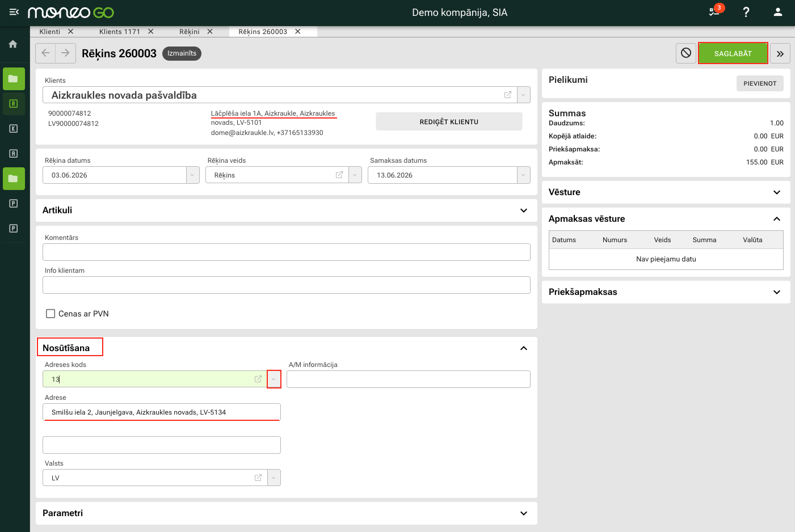Screen dimensions: 795x532
Task: Go to previous record with back arrow
Action: tap(45, 53)
